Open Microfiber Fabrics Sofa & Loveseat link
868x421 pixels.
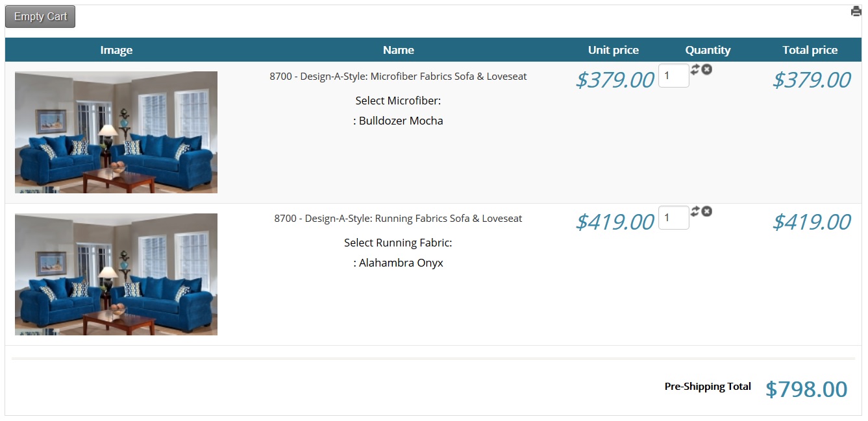(x=398, y=77)
